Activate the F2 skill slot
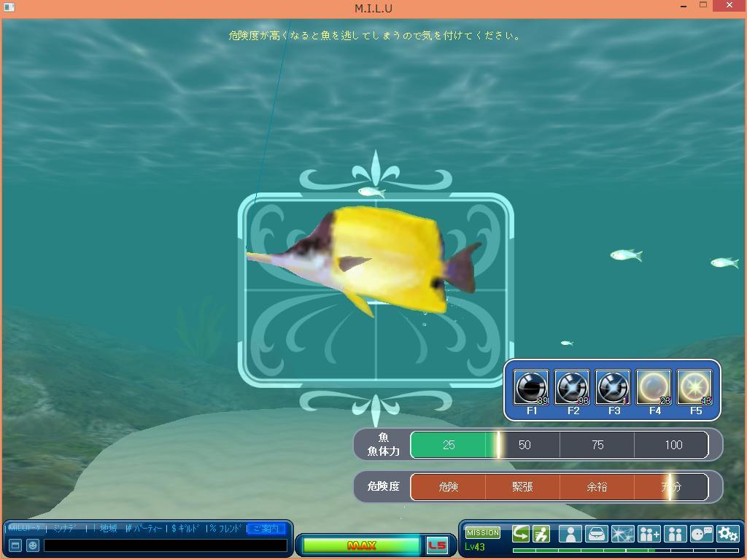747x560 pixels. (x=572, y=386)
